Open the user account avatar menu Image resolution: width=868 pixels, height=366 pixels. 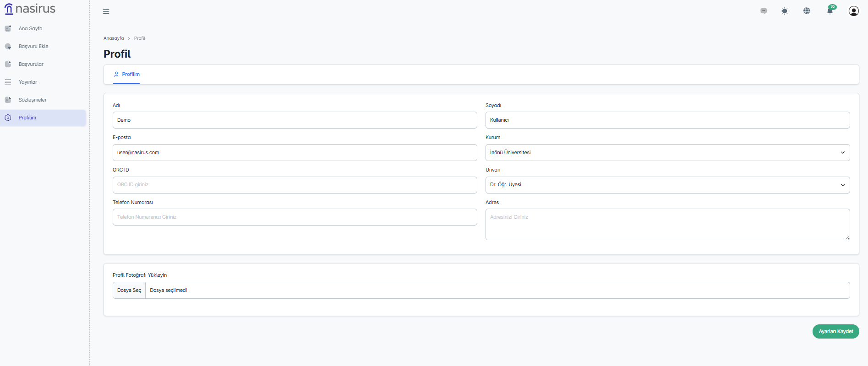(x=853, y=11)
